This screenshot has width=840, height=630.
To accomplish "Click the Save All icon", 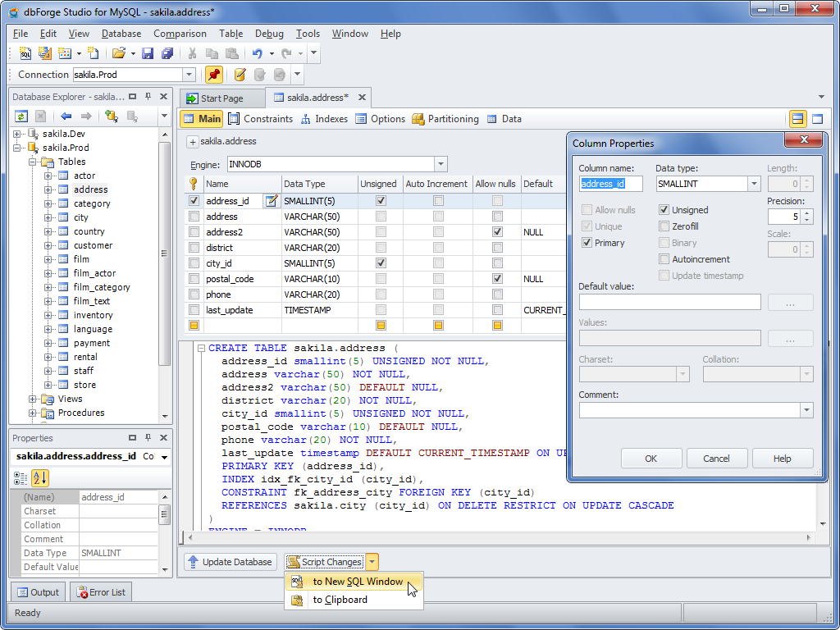I will tap(167, 53).
